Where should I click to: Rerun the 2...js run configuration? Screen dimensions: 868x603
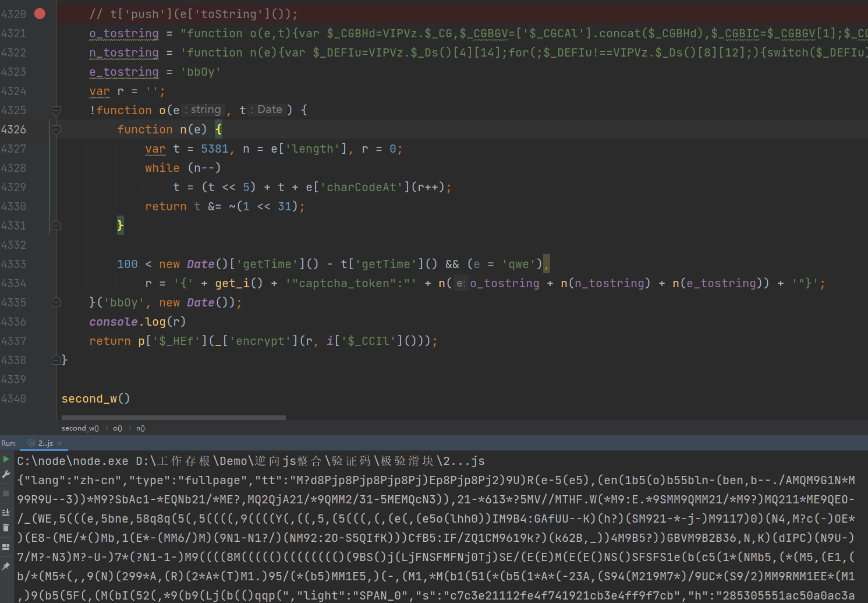pyautogui.click(x=6, y=460)
